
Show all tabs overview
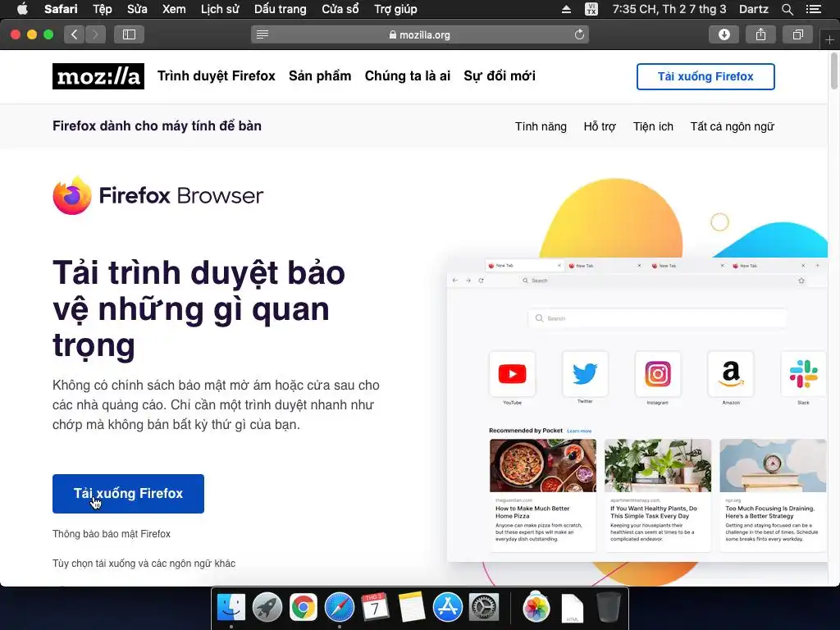pyautogui.click(x=797, y=34)
